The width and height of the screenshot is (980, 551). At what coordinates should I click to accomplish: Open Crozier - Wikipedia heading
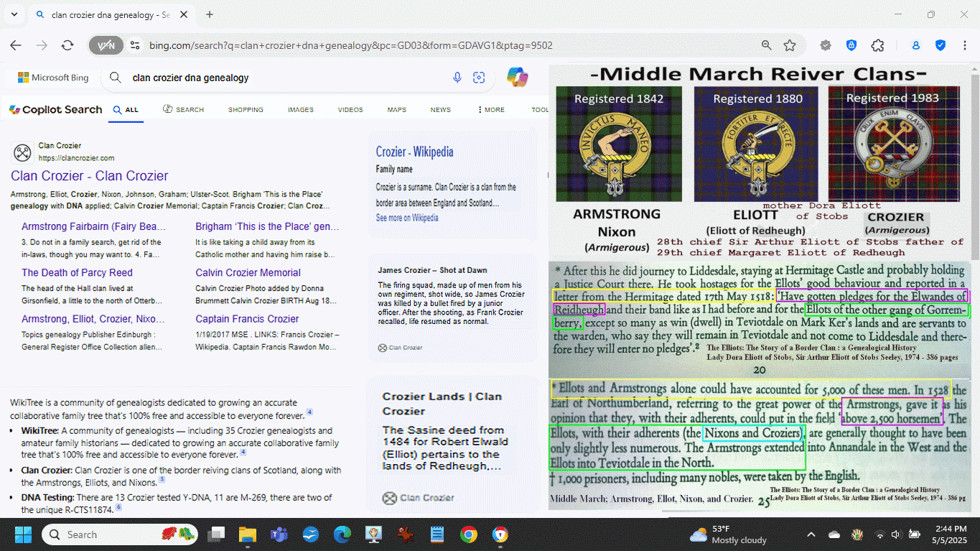coord(414,152)
